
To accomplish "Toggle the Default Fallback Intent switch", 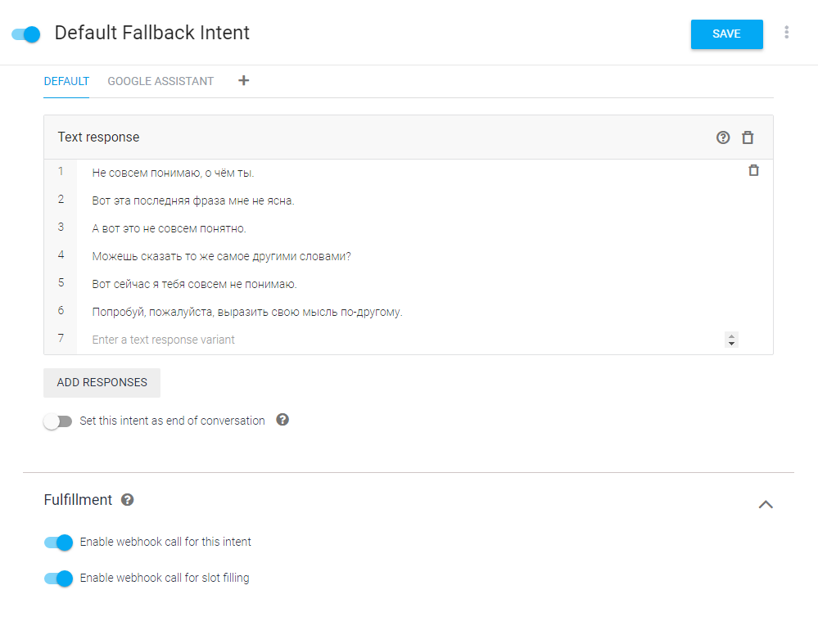I will (26, 34).
